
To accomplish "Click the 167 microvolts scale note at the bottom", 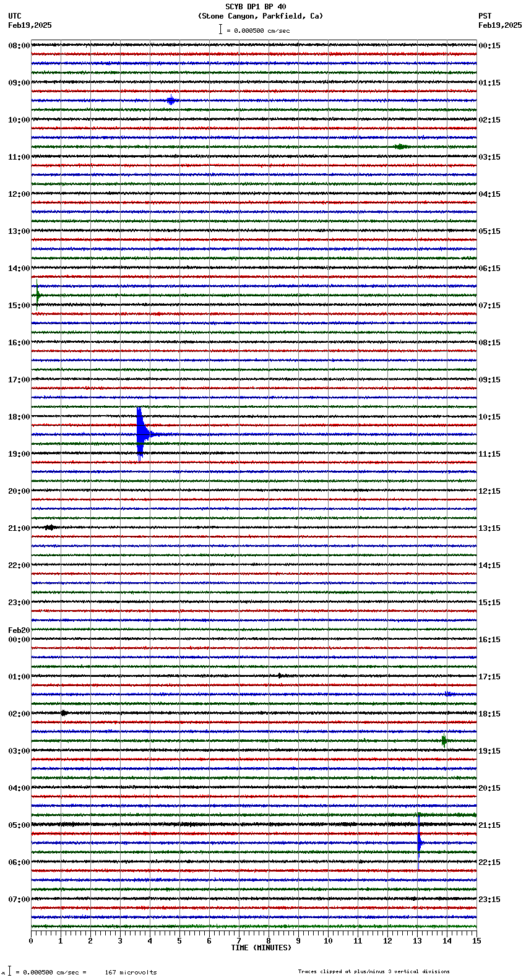I will pos(131,973).
